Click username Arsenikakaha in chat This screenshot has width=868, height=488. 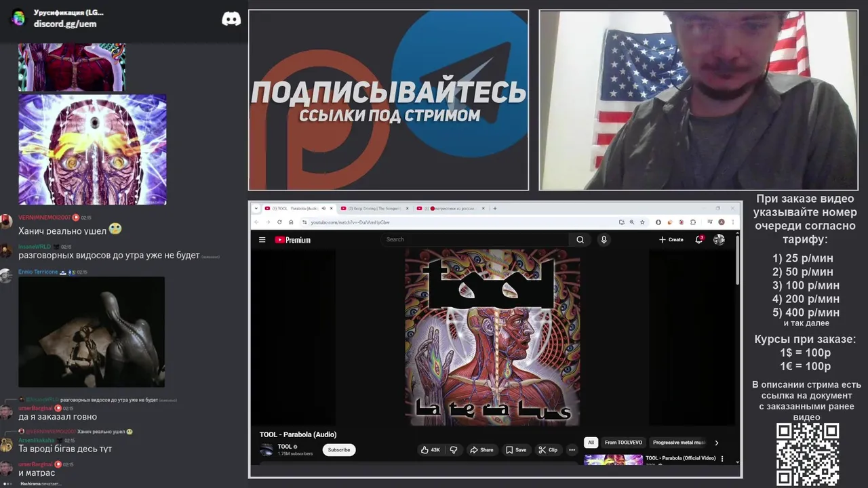point(37,440)
